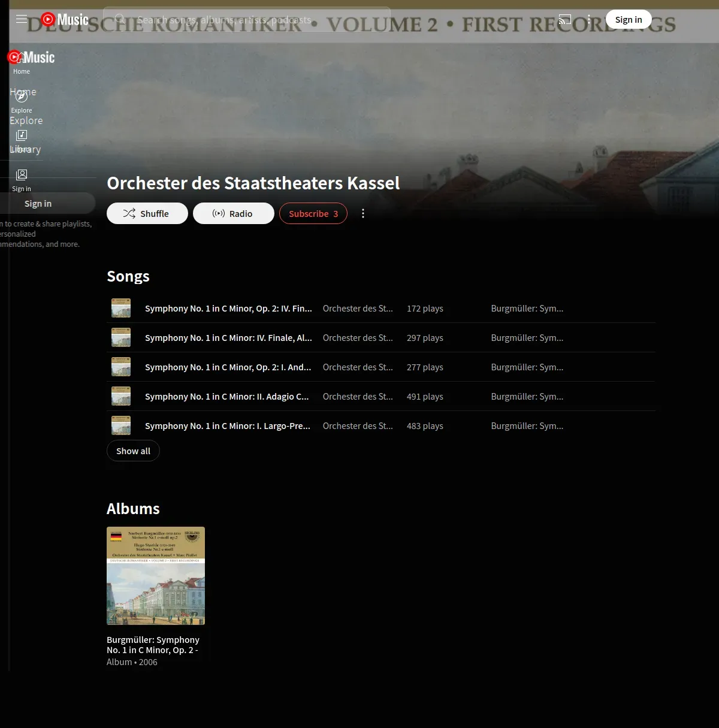Click the Songs section heading
719x728 pixels.
pyautogui.click(x=128, y=276)
